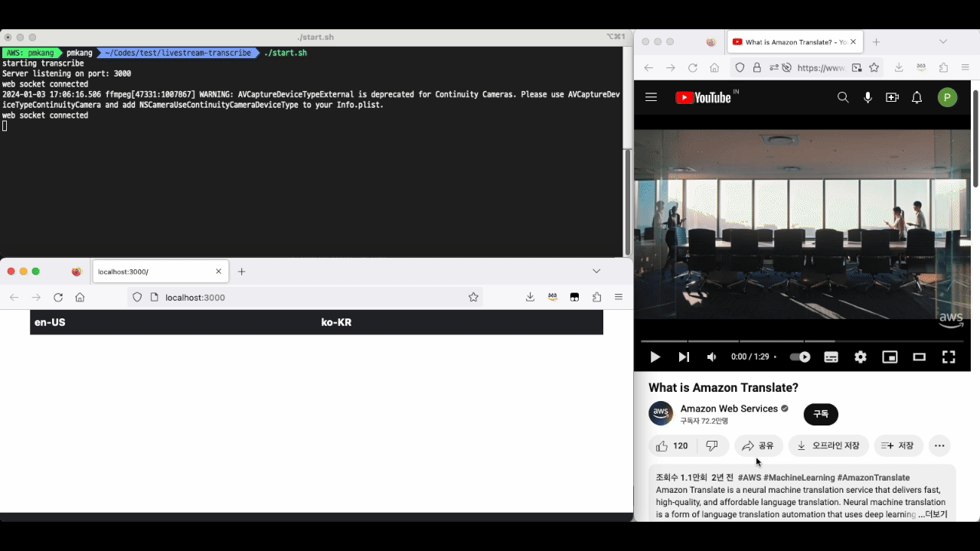The width and height of the screenshot is (980, 551).
Task: Open YouTube player settings gear
Action: (861, 357)
